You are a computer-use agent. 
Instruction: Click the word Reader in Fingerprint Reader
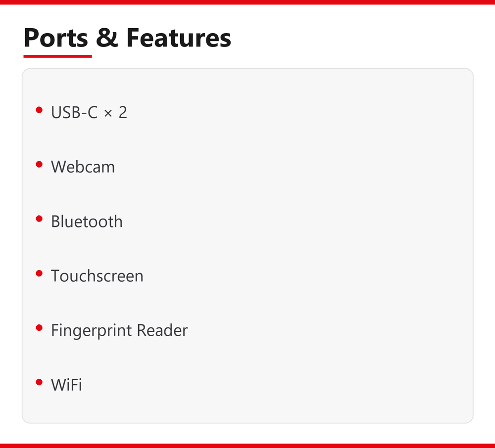pyautogui.click(x=162, y=330)
